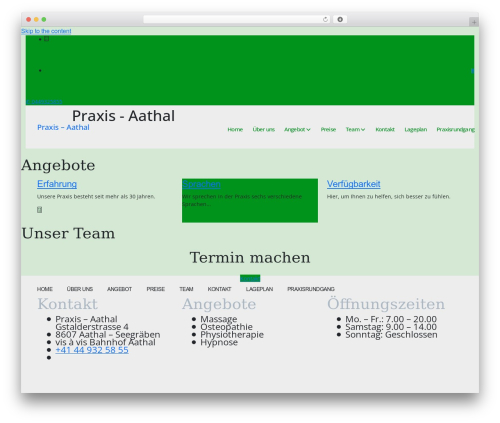This screenshot has height=423, width=500.
Task: Click 'Sonntag: Geschlossen' opening hours
Action: (x=391, y=335)
